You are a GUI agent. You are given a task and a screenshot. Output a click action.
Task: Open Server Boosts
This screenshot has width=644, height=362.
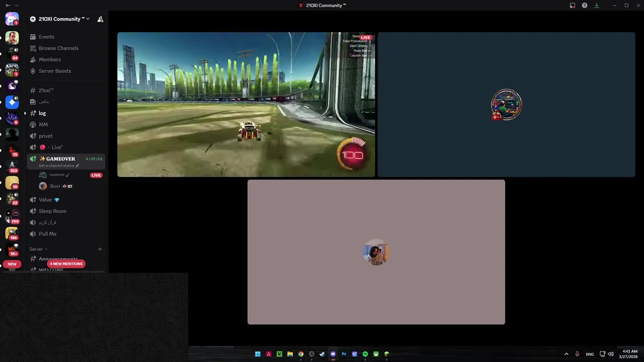(x=66, y=71)
